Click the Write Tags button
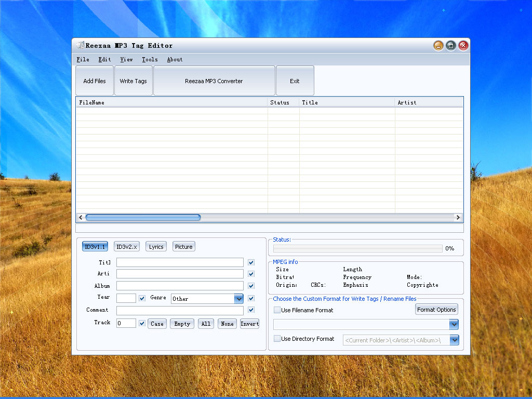 coord(134,81)
